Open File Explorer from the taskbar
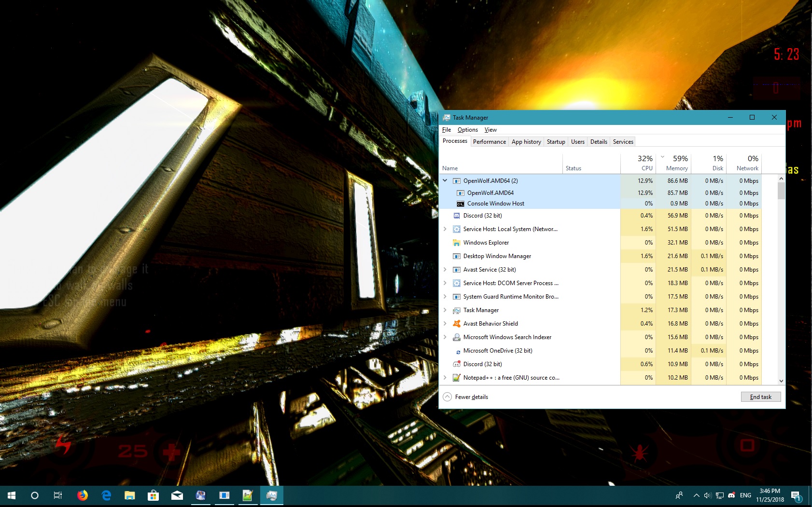Screen dimensions: 812x507 [129, 495]
